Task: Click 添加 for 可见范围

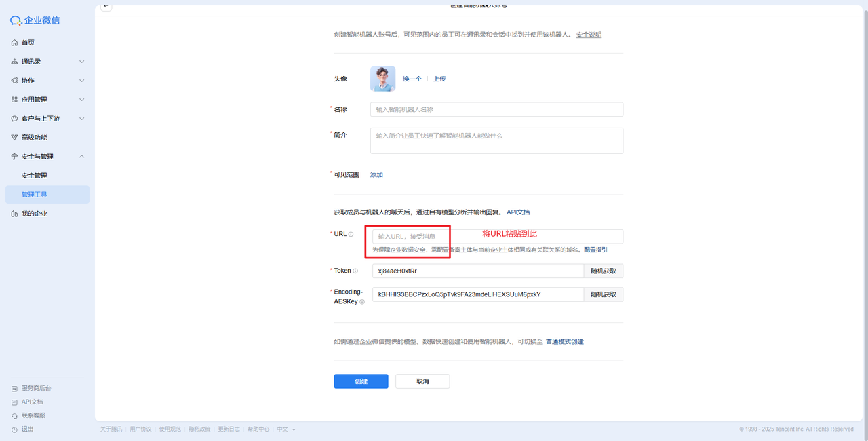Action: tap(376, 175)
